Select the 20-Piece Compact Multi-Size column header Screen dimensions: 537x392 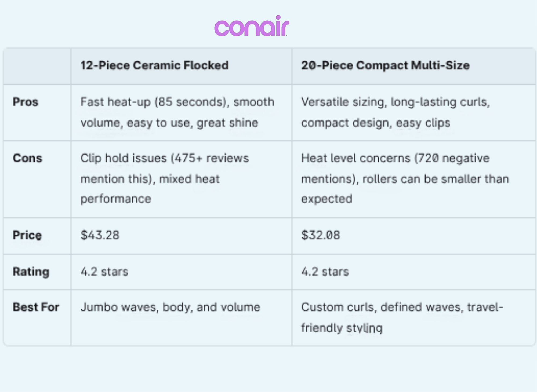tap(385, 65)
